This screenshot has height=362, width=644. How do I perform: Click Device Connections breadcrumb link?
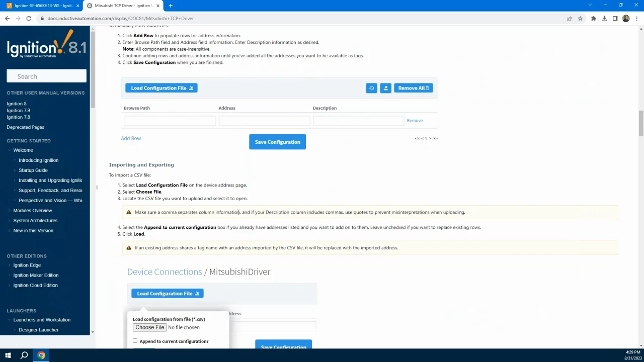pyautogui.click(x=165, y=271)
